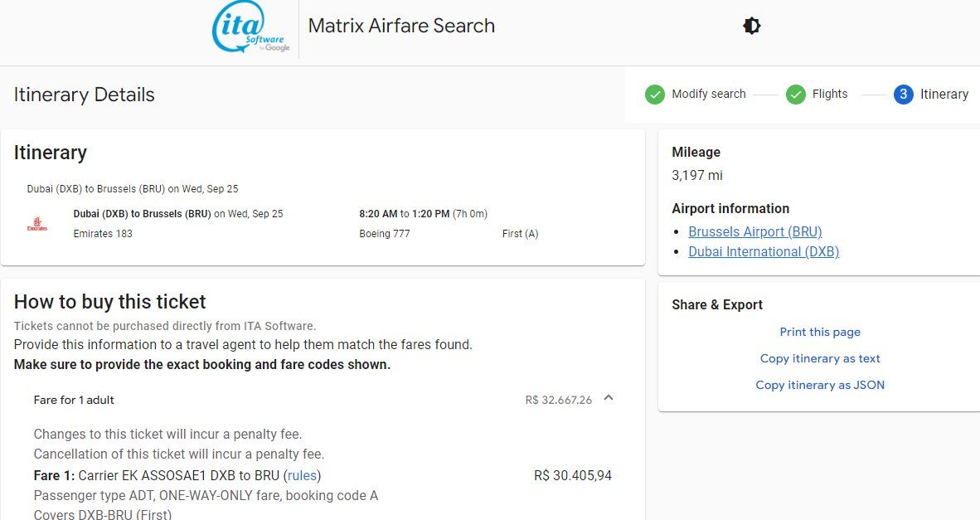Click the Itinerary step 3 circle icon
The height and width of the screenshot is (520, 980).
[x=903, y=95]
